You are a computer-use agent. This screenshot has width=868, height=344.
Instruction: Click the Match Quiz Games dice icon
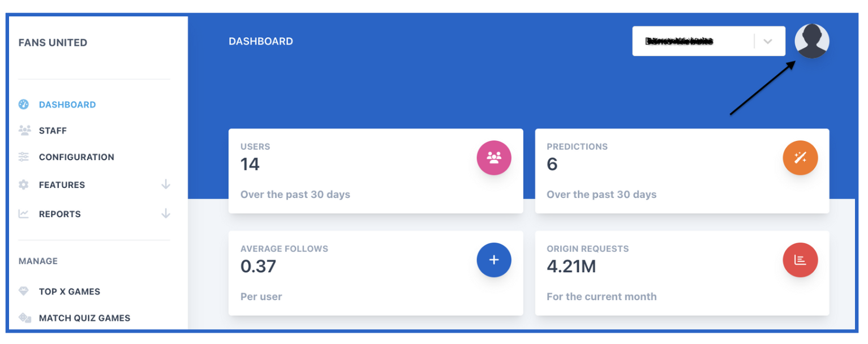pos(24,318)
